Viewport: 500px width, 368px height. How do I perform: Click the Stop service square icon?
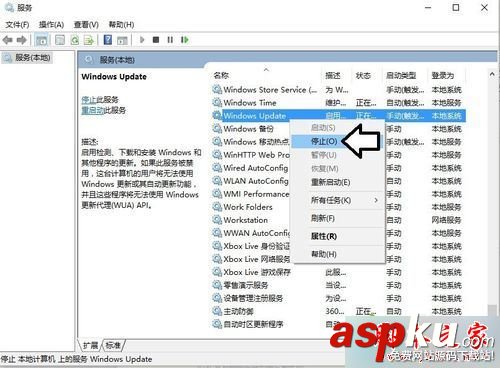(156, 40)
